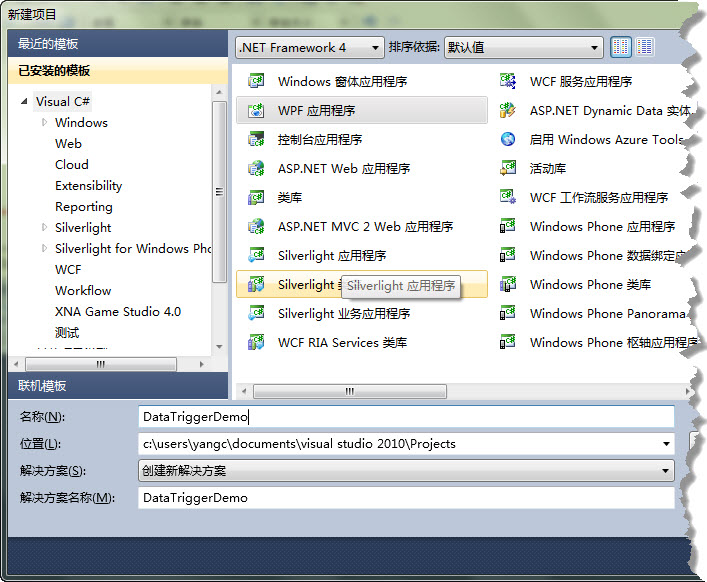Select the Visual C# tree label

63,101
